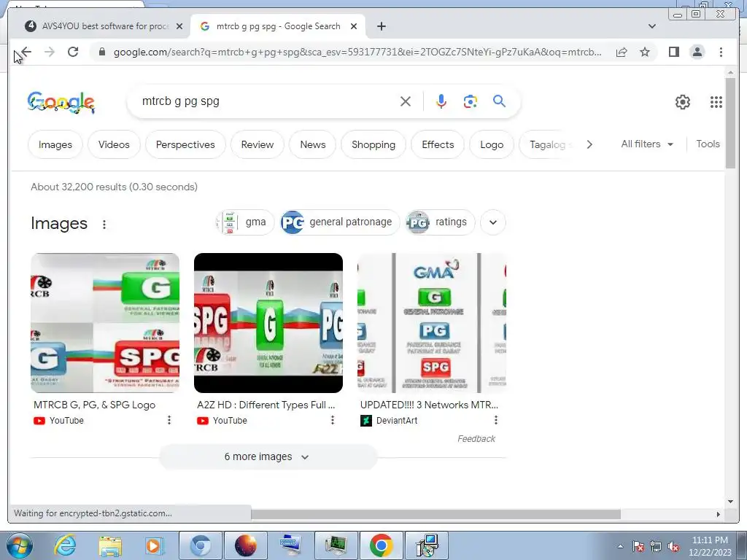This screenshot has height=560, width=747.
Task: Filter results by News
Action: click(312, 144)
